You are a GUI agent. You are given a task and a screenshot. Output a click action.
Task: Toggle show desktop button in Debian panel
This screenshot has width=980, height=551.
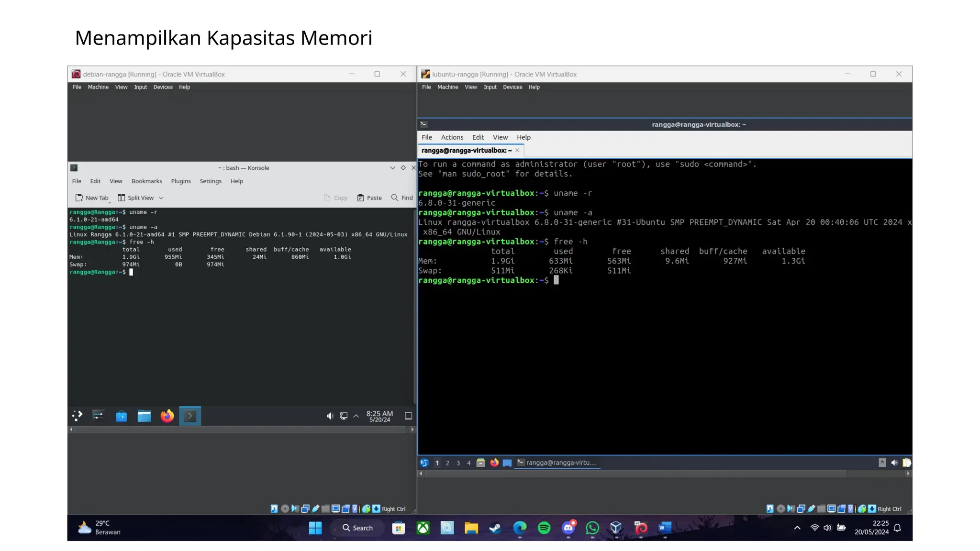click(409, 416)
